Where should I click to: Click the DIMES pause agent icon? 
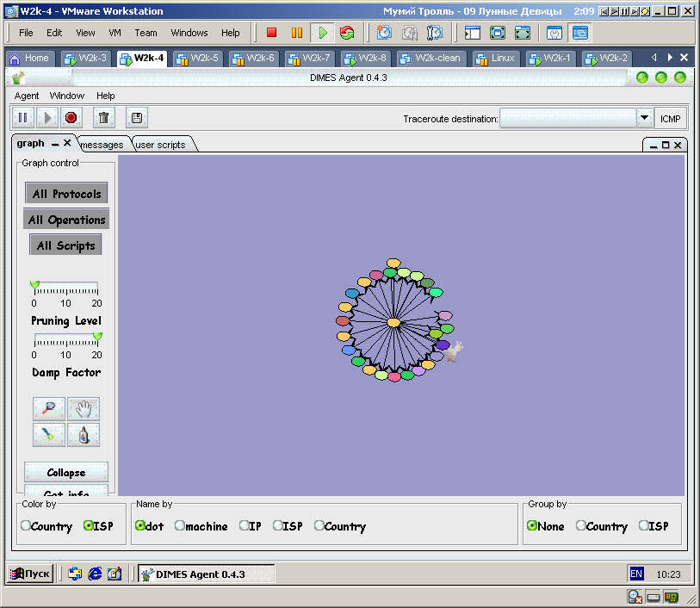tap(22, 118)
